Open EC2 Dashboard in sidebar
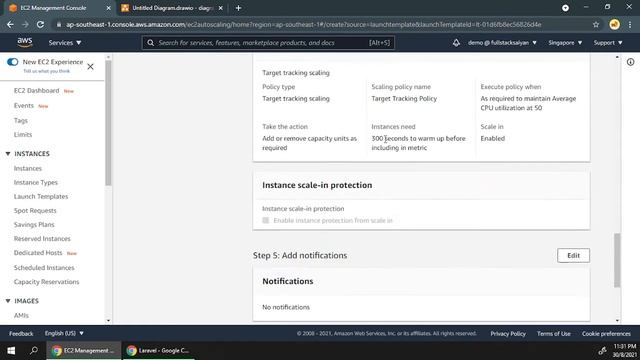 pyautogui.click(x=36, y=91)
